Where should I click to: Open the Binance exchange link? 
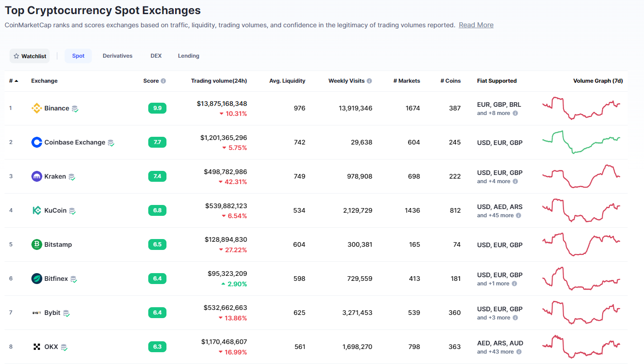coord(57,108)
